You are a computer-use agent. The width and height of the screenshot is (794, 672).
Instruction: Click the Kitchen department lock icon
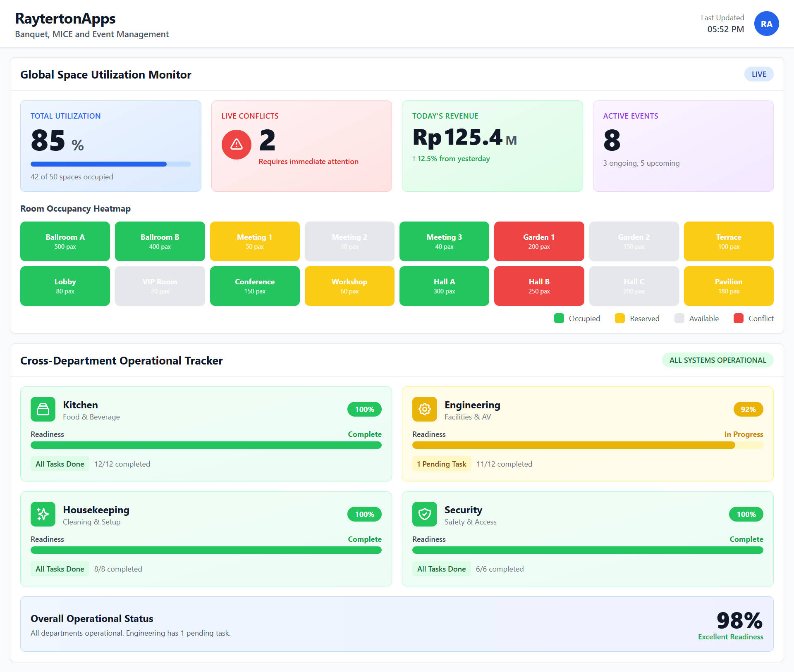[x=43, y=409]
